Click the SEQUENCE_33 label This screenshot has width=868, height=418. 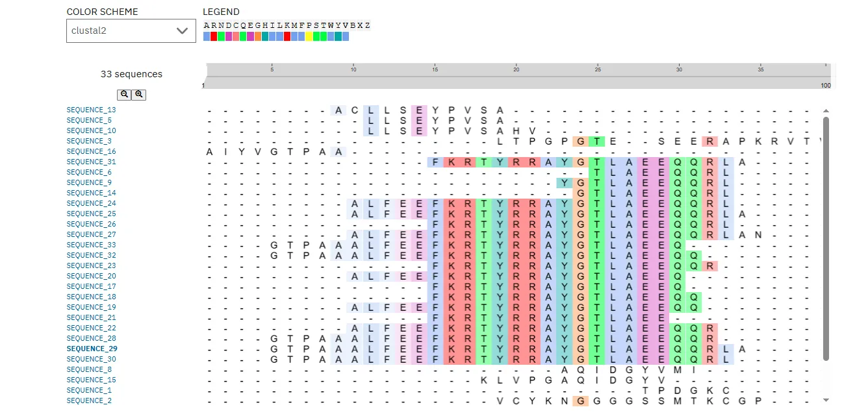click(x=91, y=245)
